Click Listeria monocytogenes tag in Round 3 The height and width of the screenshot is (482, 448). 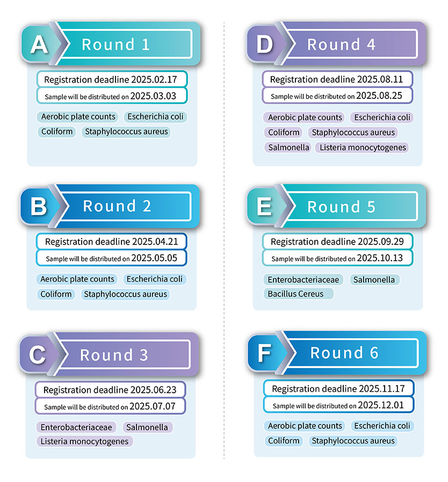[84, 441]
